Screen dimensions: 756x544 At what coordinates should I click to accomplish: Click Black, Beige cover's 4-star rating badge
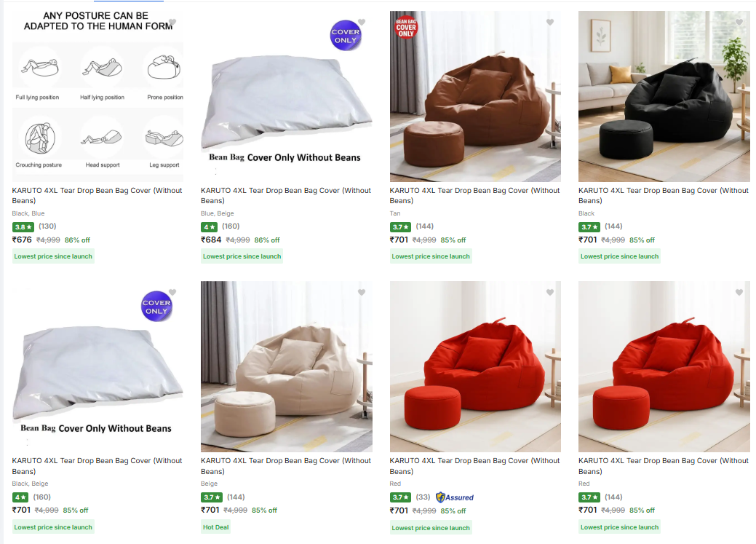point(20,497)
